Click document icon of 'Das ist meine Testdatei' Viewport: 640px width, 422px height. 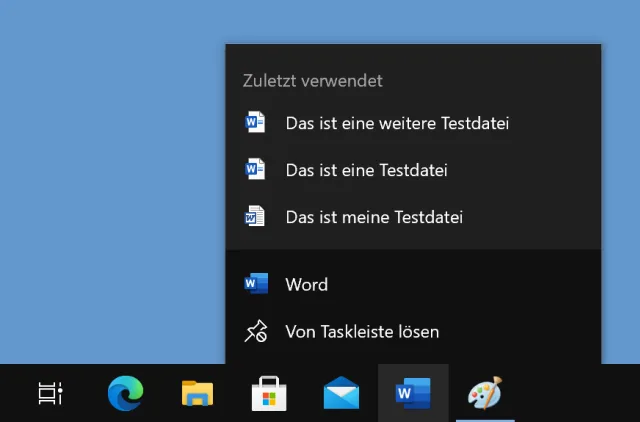[255, 216]
